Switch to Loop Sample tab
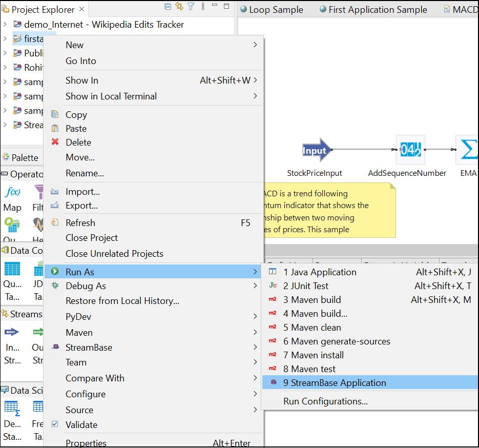Image resolution: width=479 pixels, height=448 pixels. click(x=272, y=9)
